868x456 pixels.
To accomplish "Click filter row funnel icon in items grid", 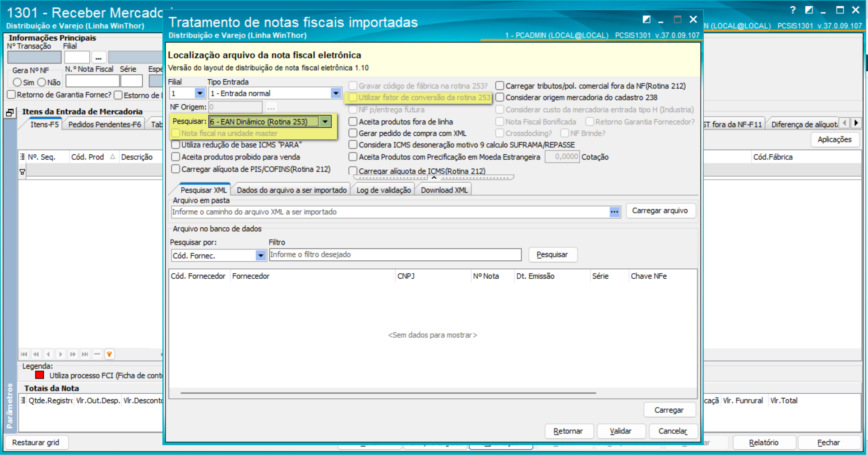I will point(22,172).
